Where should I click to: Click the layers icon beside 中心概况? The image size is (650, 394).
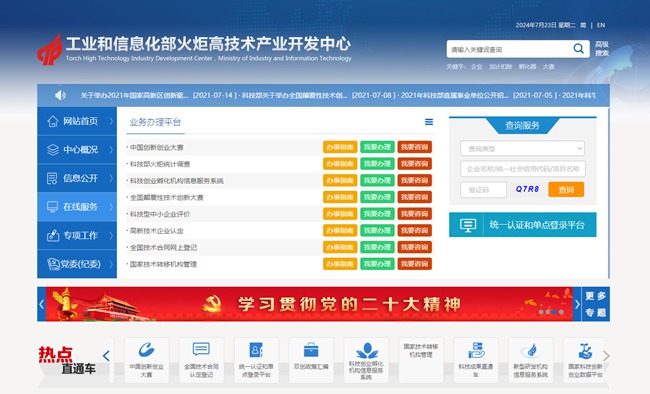pos(53,150)
